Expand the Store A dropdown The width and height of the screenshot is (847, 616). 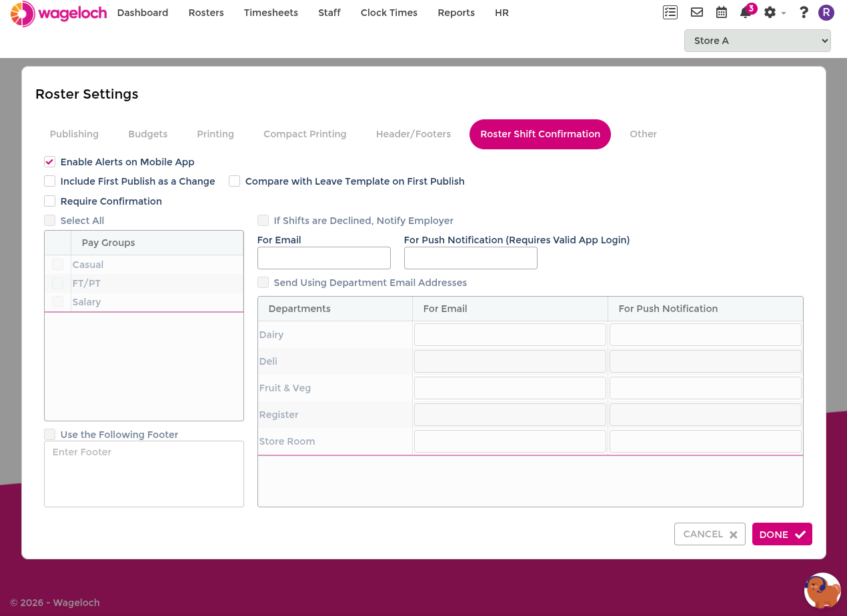tap(757, 41)
